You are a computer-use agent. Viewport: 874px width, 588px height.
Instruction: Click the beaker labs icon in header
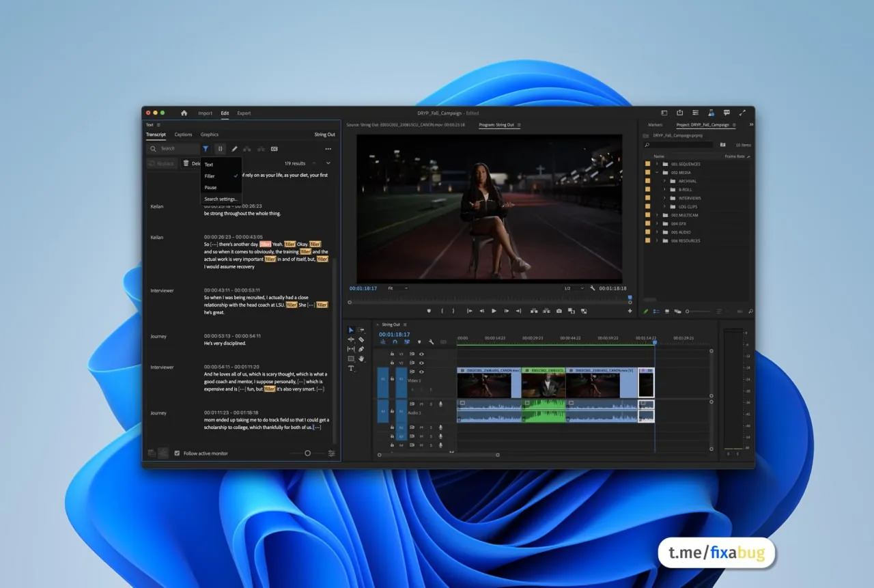[x=711, y=113]
